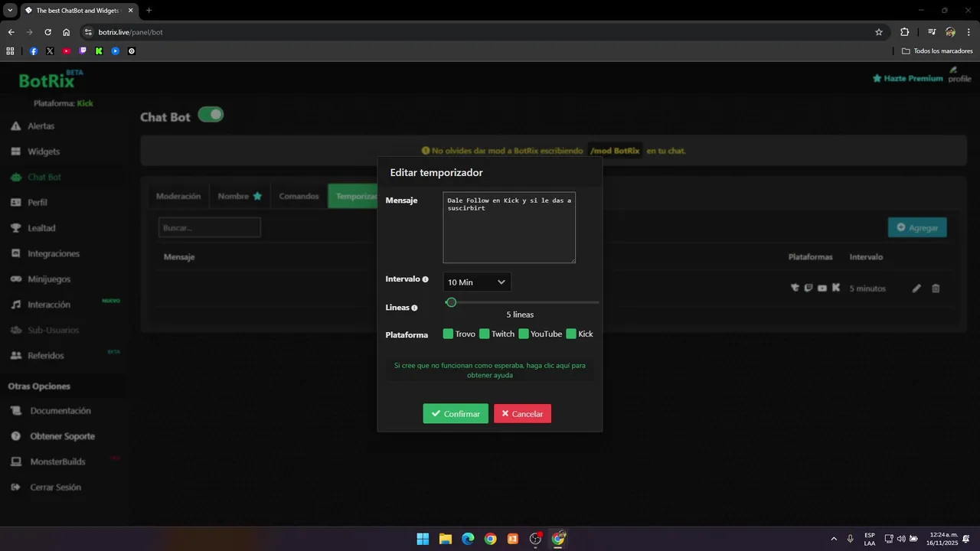Viewport: 980px width, 551px height.
Task: Confirm the timer edit
Action: click(456, 414)
